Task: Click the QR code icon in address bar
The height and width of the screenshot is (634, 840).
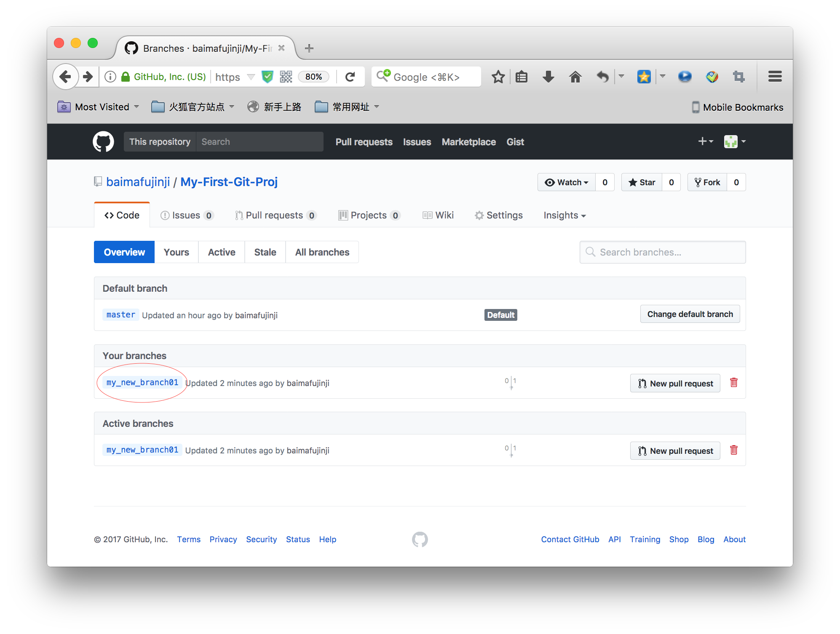Action: [286, 77]
